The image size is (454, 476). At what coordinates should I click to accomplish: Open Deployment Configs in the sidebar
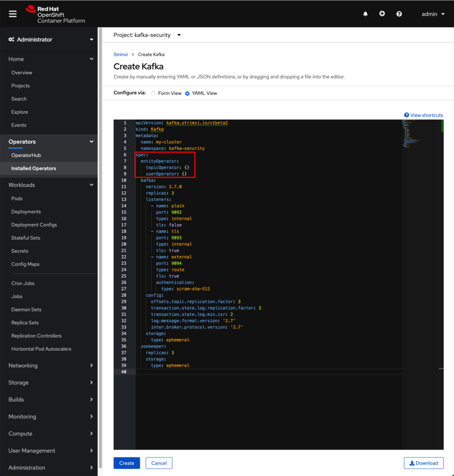(34, 225)
